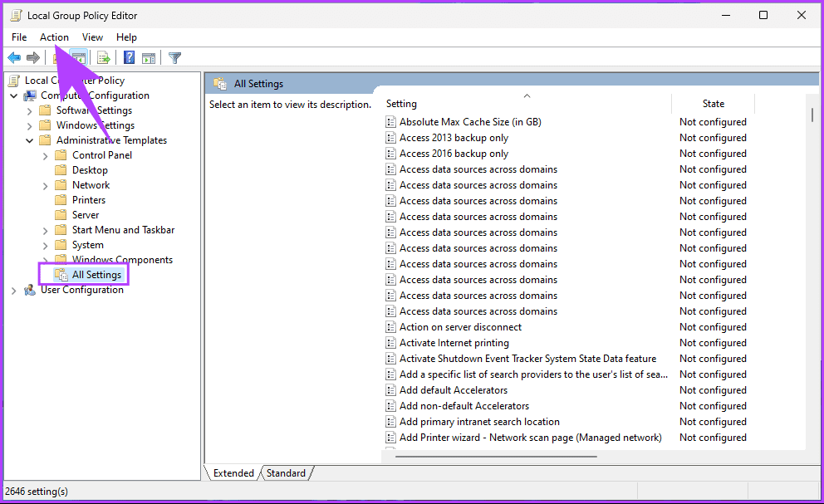Viewport: 824px width, 504px height.
Task: Expand the User Configuration node
Action: click(x=12, y=291)
